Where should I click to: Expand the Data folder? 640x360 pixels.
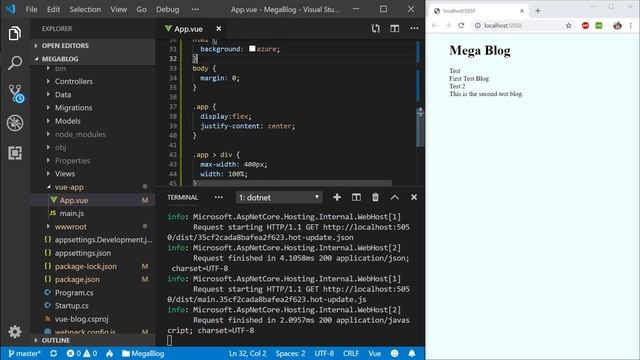point(63,94)
